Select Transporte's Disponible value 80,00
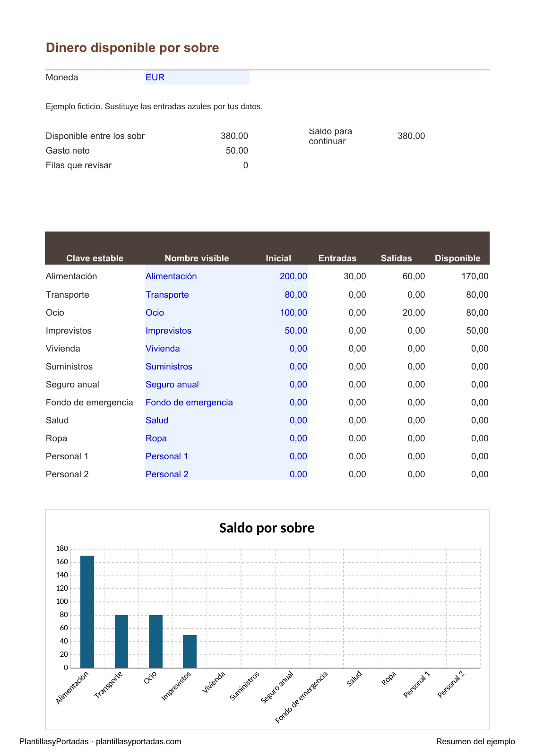Viewport: 535px width, 756px height. 477,295
